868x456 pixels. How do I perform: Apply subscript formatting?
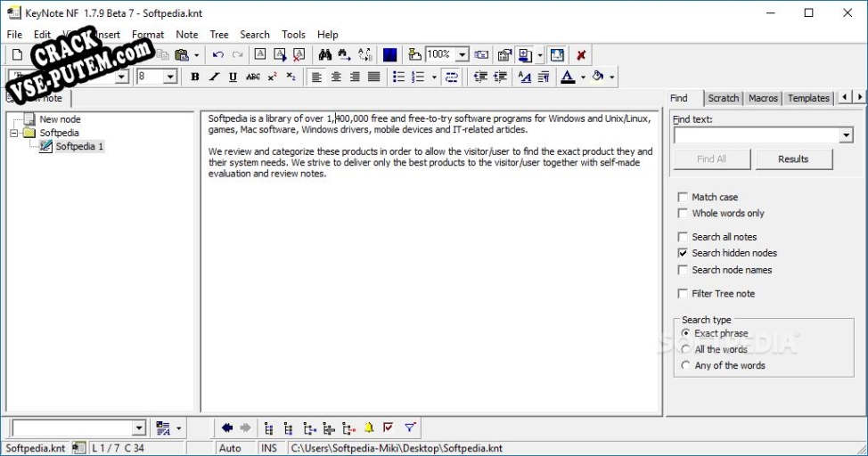(291, 77)
